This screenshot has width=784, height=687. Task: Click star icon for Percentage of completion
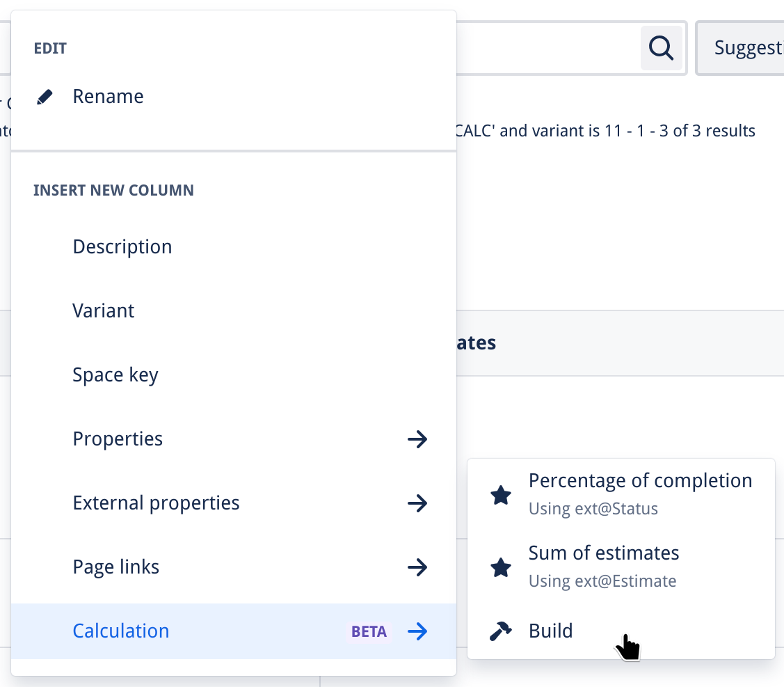click(501, 495)
